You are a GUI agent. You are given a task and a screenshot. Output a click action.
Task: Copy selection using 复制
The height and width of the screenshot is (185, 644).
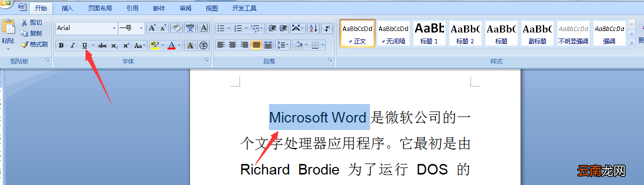(31, 33)
